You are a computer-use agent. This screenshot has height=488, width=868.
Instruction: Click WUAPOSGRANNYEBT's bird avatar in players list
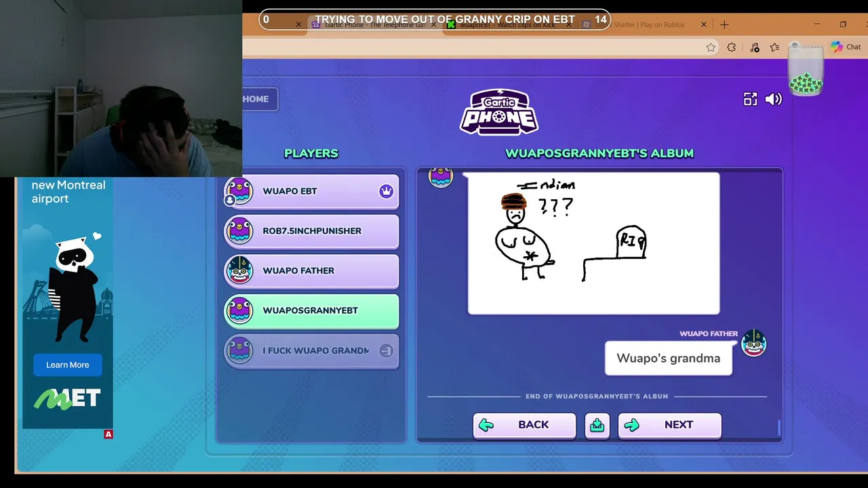click(239, 310)
